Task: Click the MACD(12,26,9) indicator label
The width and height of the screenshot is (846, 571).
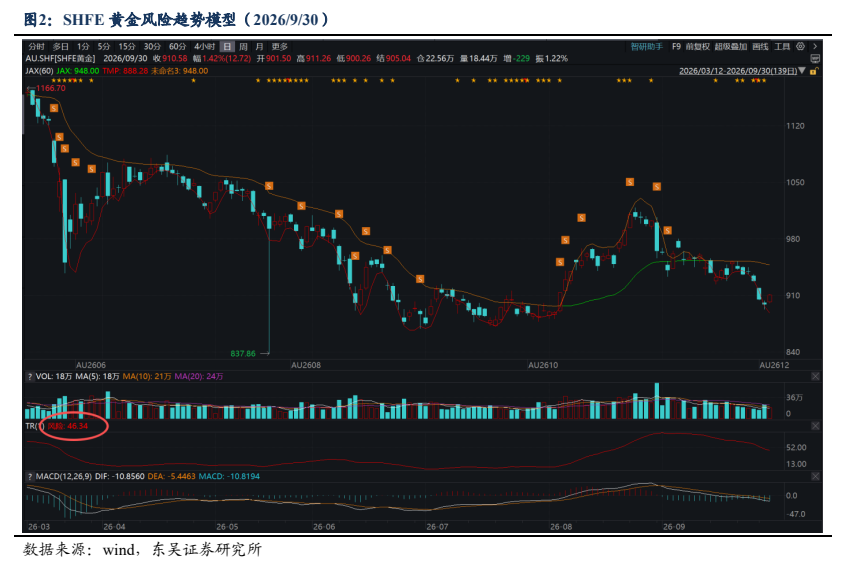Action: pyautogui.click(x=64, y=476)
